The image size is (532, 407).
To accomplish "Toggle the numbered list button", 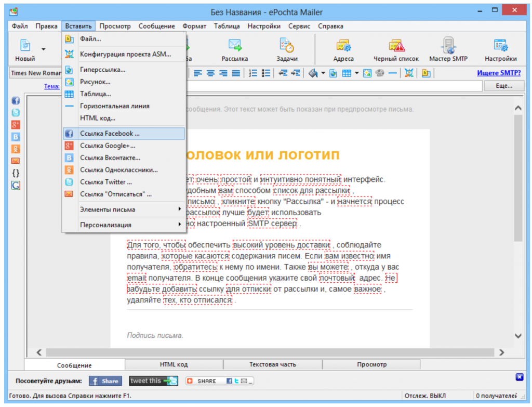I will point(254,73).
